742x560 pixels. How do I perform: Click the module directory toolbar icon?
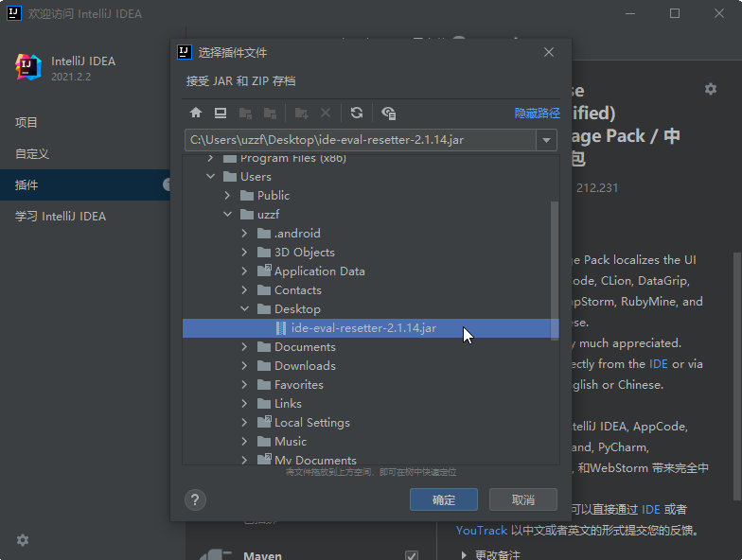pyautogui.click(x=270, y=114)
